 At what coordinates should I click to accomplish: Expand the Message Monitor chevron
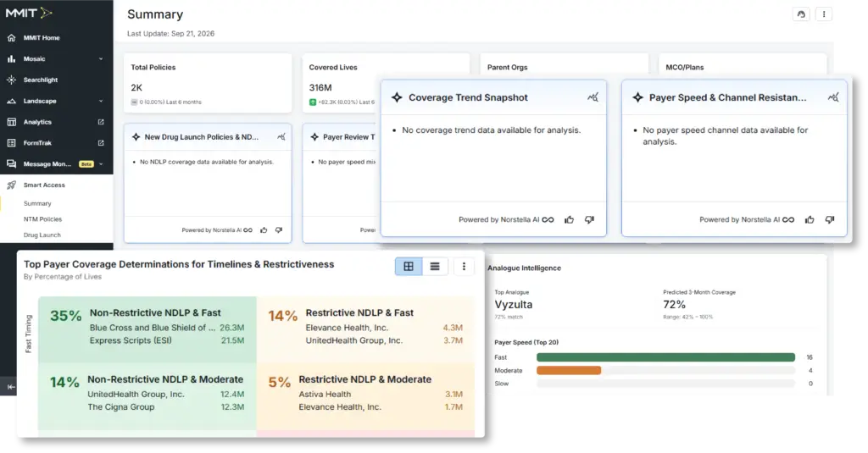(x=101, y=163)
